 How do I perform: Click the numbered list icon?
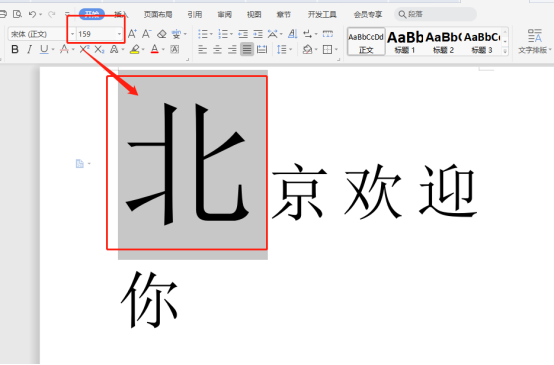223,34
